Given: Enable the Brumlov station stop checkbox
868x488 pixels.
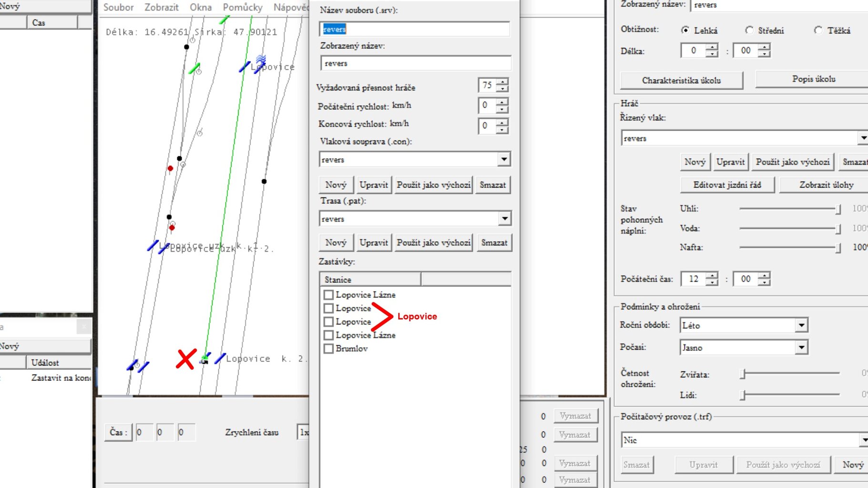Looking at the screenshot, I should (328, 348).
